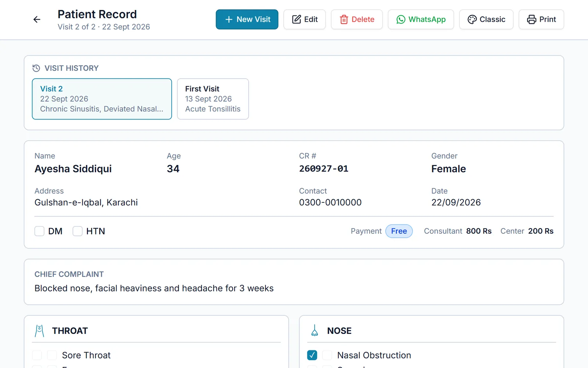Open Edit for this record
This screenshot has width=588, height=368.
click(305, 20)
